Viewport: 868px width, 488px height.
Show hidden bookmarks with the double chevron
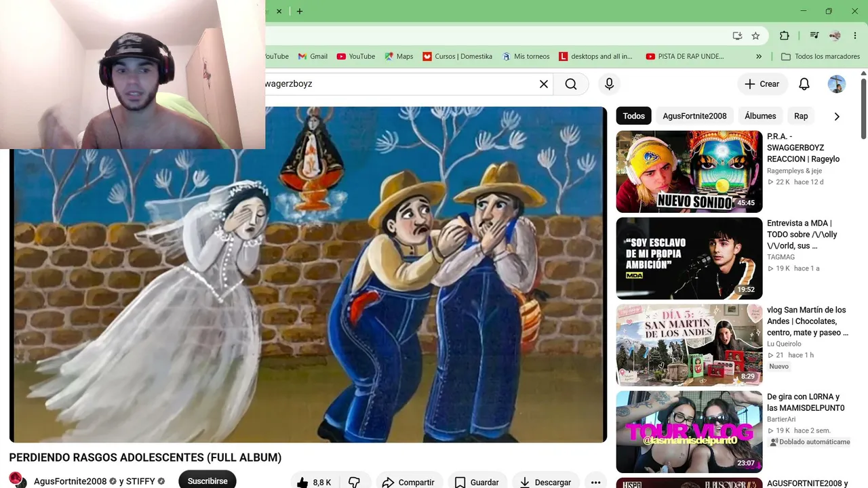coord(759,56)
